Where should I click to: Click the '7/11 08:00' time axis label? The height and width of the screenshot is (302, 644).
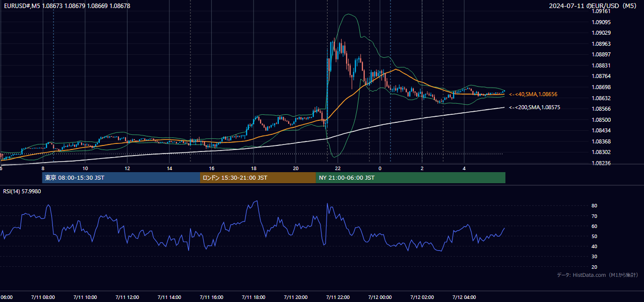(x=43, y=297)
